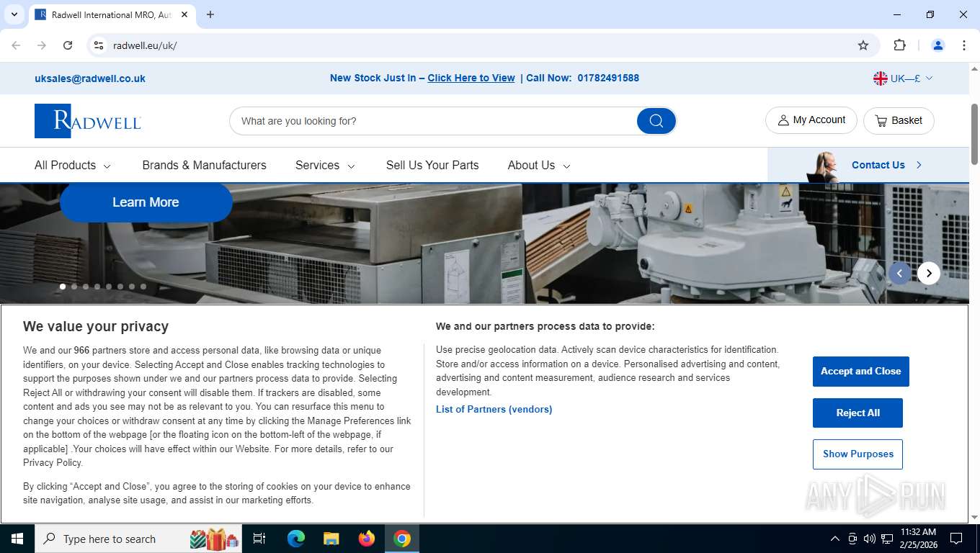Viewport: 980px width, 553px height.
Task: Expand About Us menu
Action: click(x=539, y=165)
